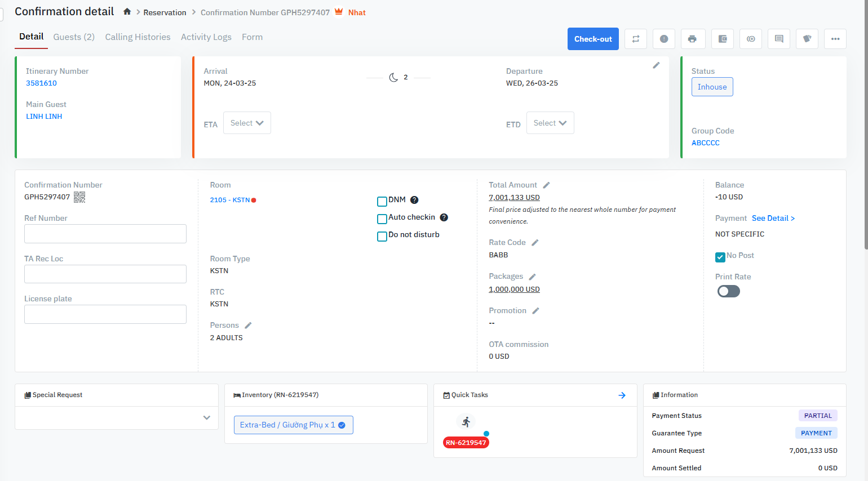Open the comment message icon button
This screenshot has width=868, height=481.
[x=779, y=39]
